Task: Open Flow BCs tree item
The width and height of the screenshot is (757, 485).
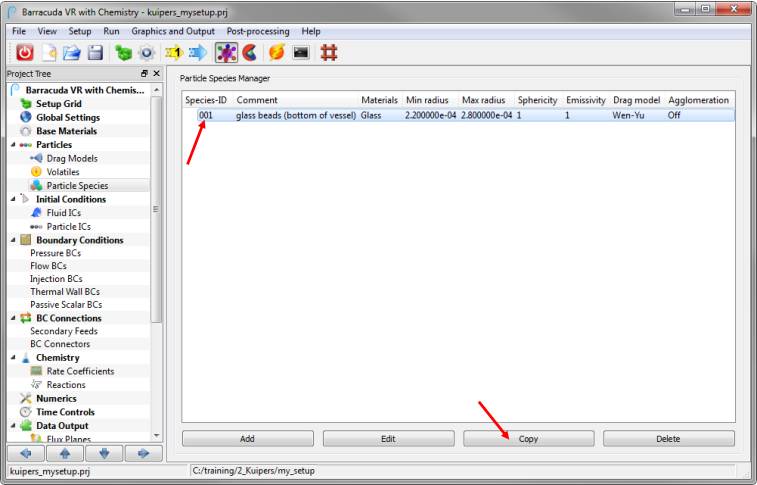Action: (48, 266)
